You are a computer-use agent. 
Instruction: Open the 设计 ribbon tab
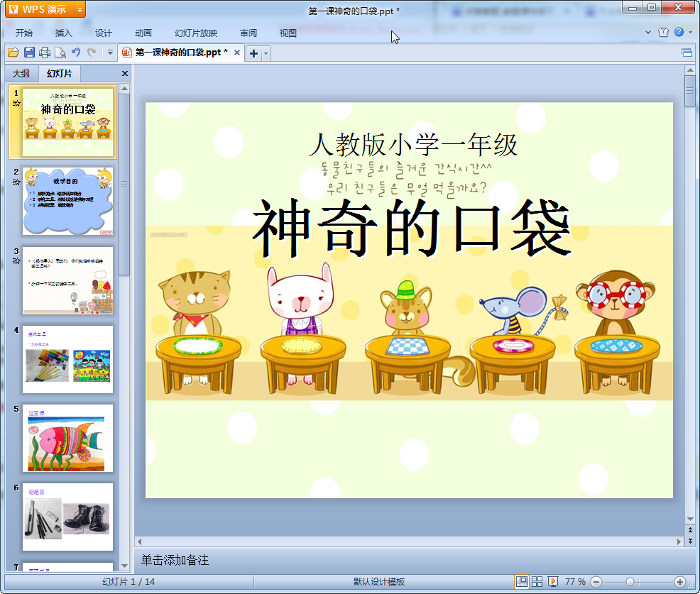pyautogui.click(x=103, y=33)
